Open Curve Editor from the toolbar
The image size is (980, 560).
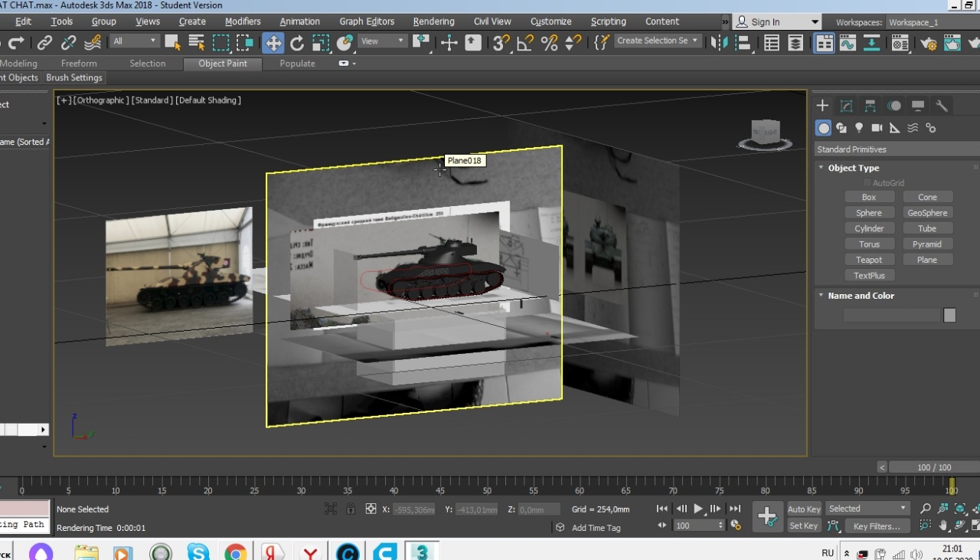[848, 43]
